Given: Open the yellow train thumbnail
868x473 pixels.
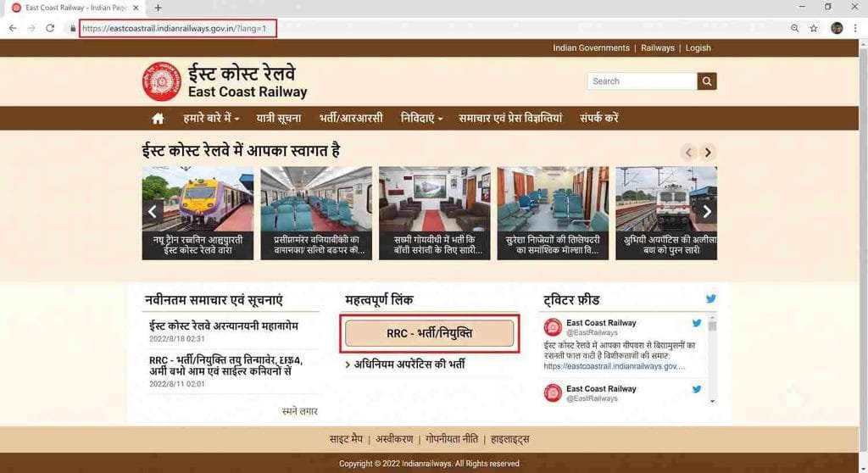Looking at the screenshot, I should click(198, 214).
